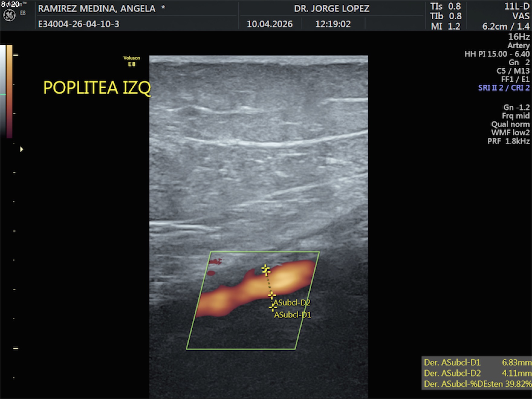Select the top caliper cross marker
The width and height of the screenshot is (532, 399).
(x=266, y=270)
